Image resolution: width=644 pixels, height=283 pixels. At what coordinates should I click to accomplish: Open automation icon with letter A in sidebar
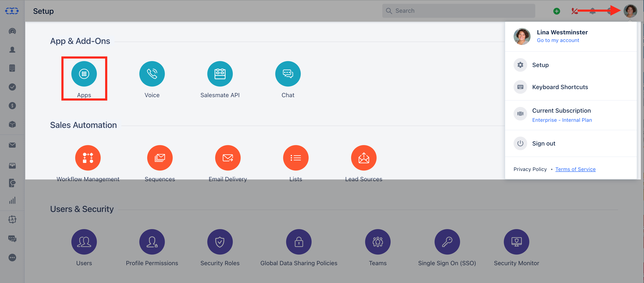click(12, 220)
